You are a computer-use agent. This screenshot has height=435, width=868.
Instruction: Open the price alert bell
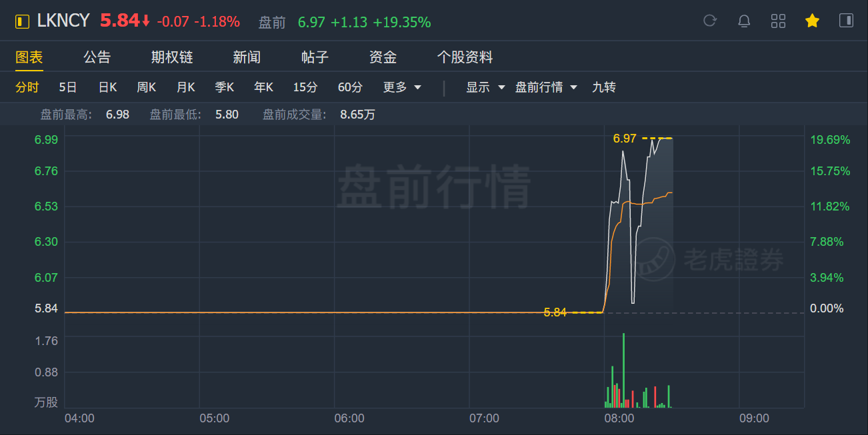coord(744,21)
